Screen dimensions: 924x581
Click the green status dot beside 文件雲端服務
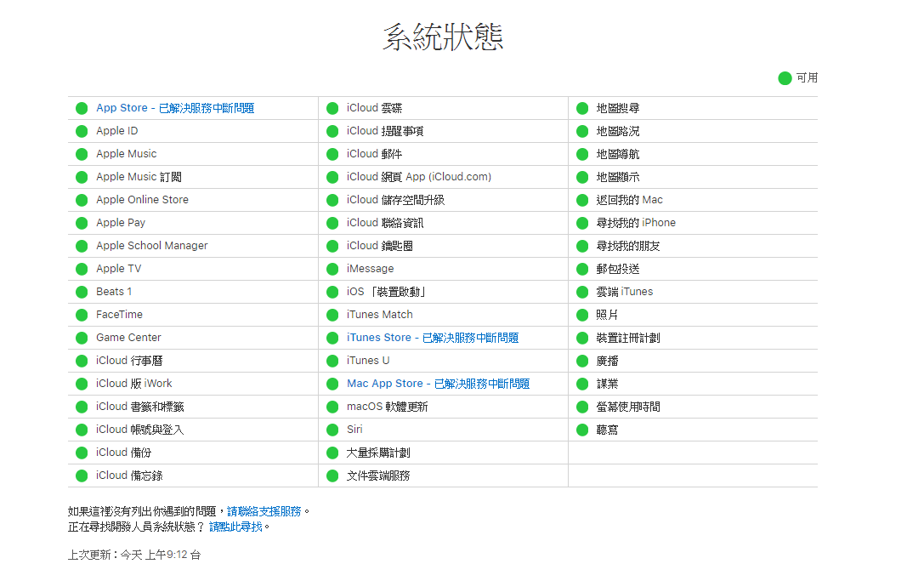pyautogui.click(x=332, y=476)
